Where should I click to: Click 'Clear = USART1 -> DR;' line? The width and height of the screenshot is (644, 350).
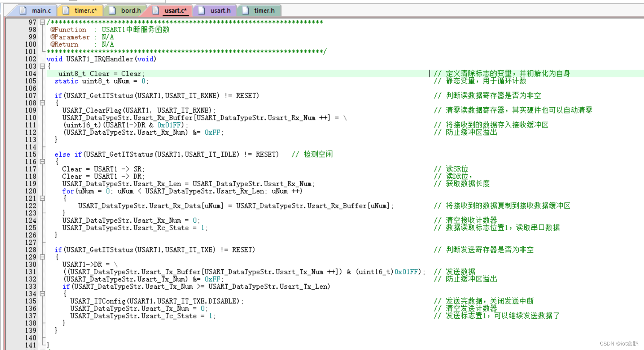103,177
